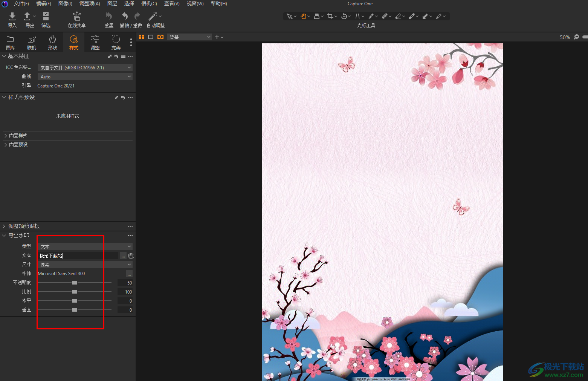Click the Import (导入) icon
588x381 pixels.
12,17
